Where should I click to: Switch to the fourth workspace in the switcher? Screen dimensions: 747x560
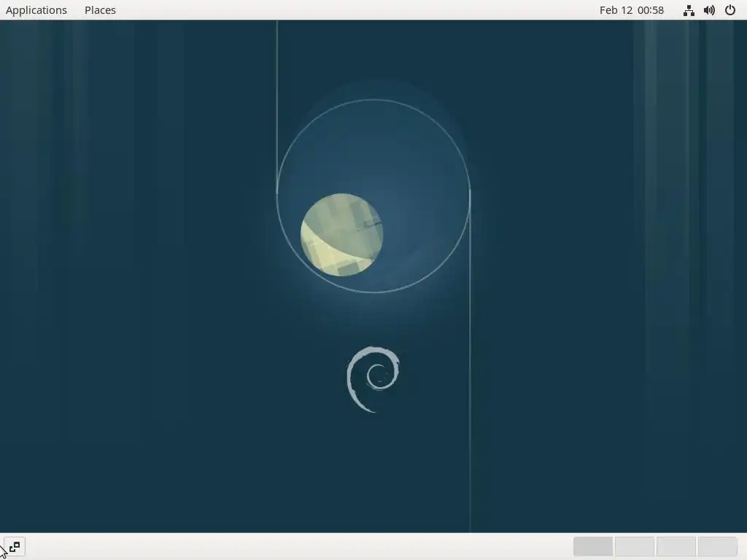pos(717,546)
